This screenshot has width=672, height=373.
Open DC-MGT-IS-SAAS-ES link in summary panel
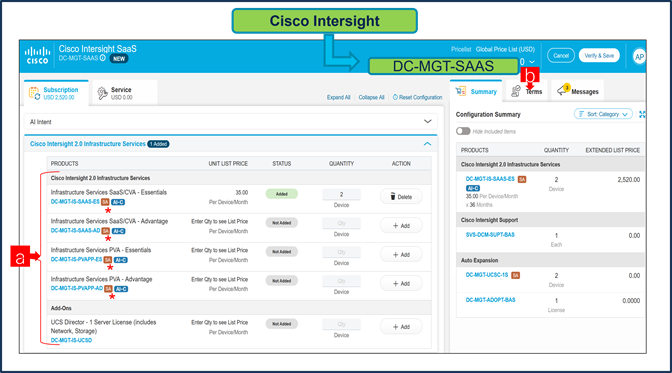[490, 179]
